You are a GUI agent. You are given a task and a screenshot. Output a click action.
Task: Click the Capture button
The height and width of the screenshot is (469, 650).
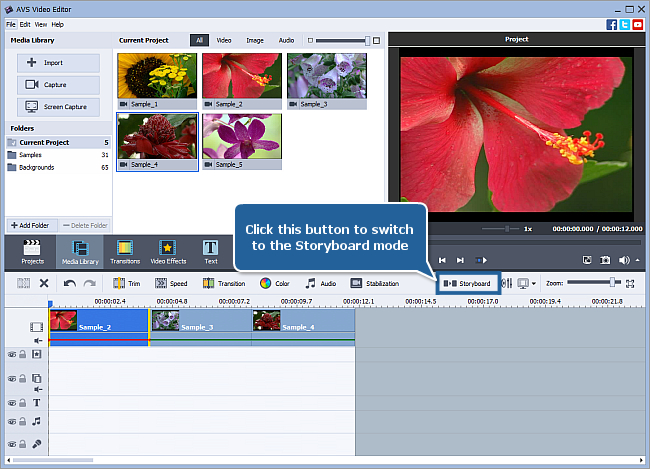coord(58,85)
